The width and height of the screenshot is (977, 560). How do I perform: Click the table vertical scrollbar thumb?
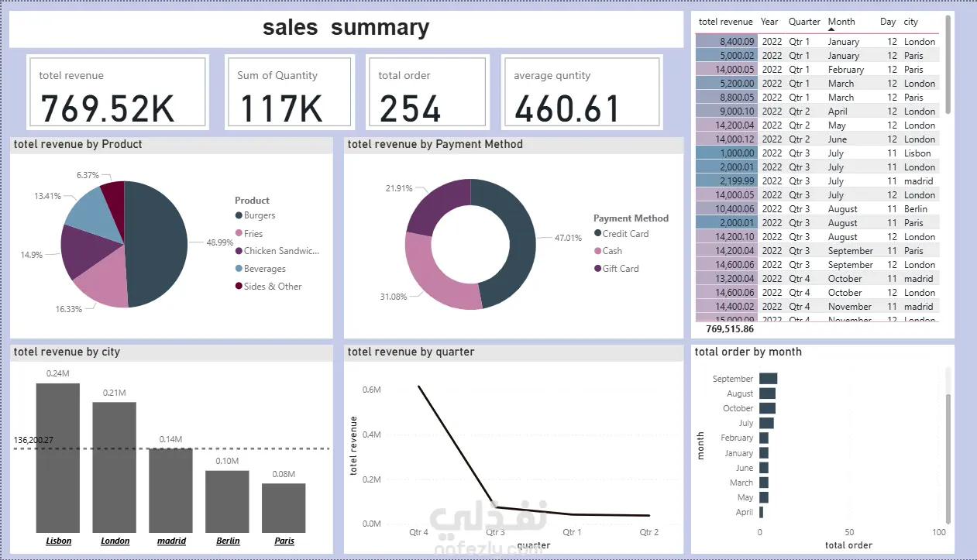(948, 65)
